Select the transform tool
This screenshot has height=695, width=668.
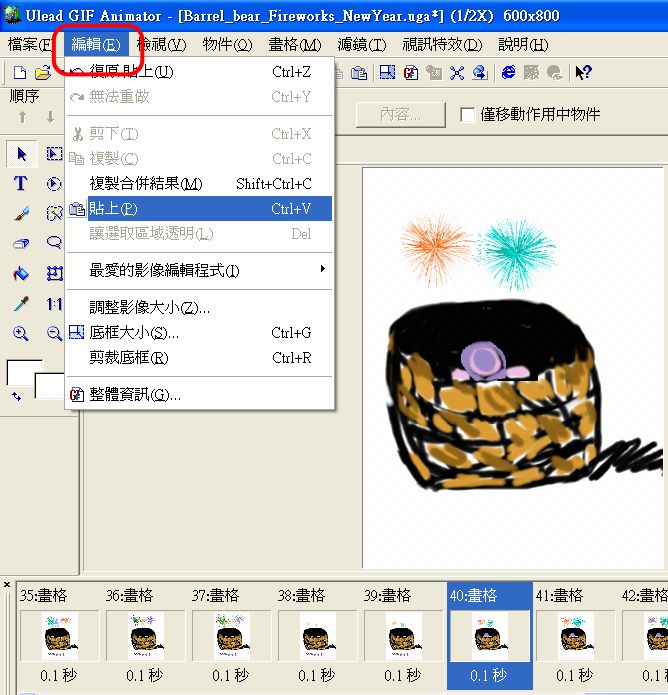(55, 273)
